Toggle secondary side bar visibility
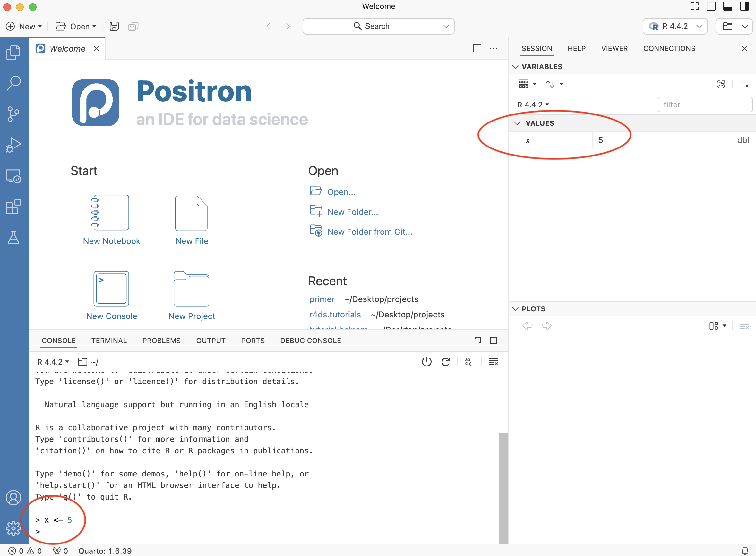 [x=744, y=6]
